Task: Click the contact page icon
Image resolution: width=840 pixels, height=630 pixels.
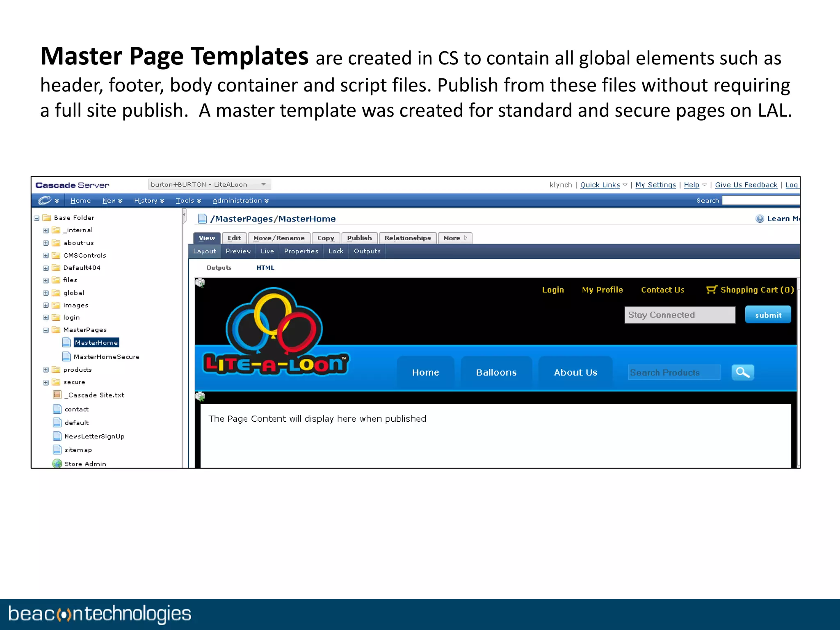Action: click(57, 409)
